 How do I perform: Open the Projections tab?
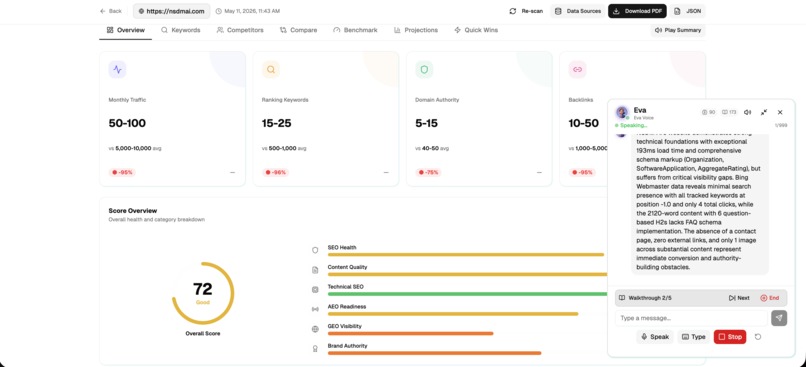pyautogui.click(x=416, y=30)
